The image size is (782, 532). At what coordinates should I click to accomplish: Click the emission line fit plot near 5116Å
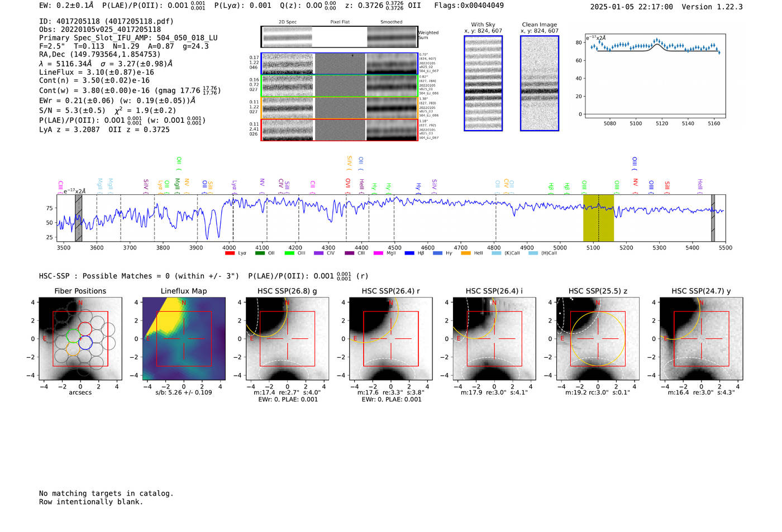coord(655,76)
